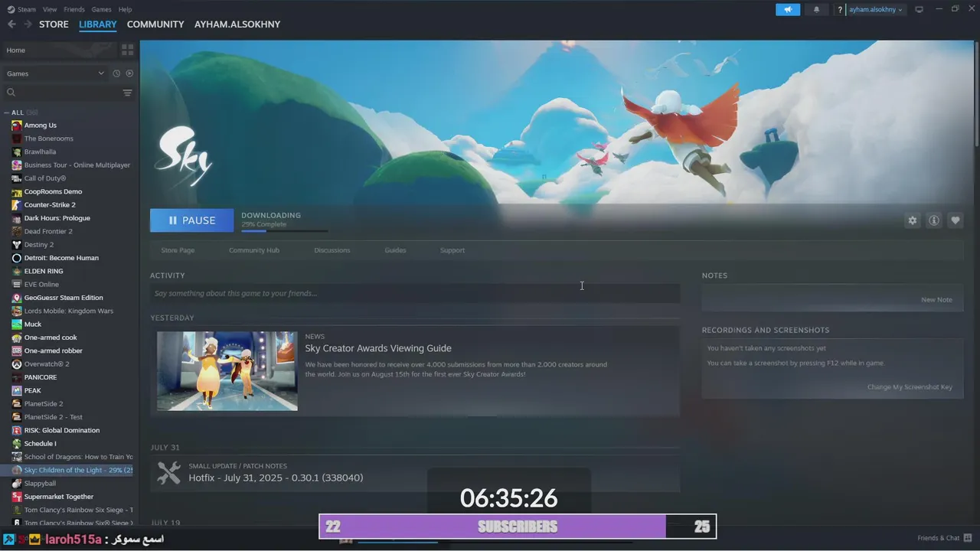The image size is (980, 551).
Task: Click the activity status input field
Action: click(415, 293)
